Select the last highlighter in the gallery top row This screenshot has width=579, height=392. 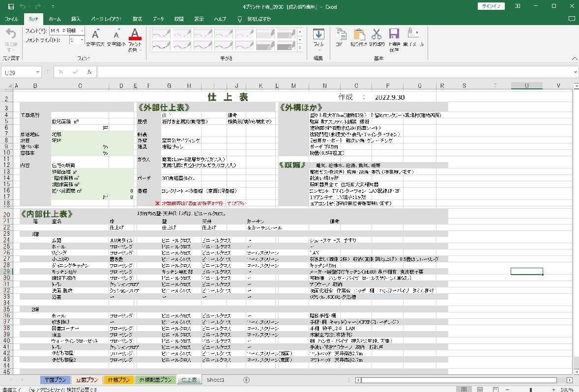[x=286, y=34]
